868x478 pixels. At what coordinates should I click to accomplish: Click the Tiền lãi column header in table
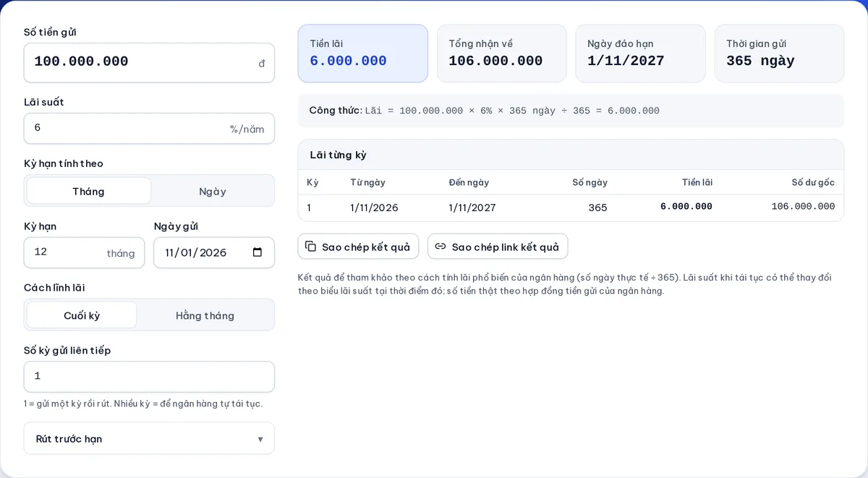pyautogui.click(x=697, y=182)
